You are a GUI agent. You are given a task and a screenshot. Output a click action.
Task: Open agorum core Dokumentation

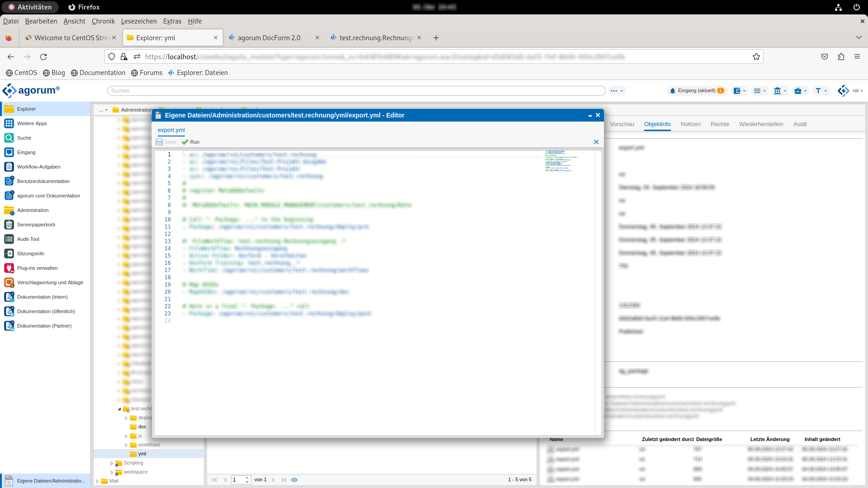(45, 196)
